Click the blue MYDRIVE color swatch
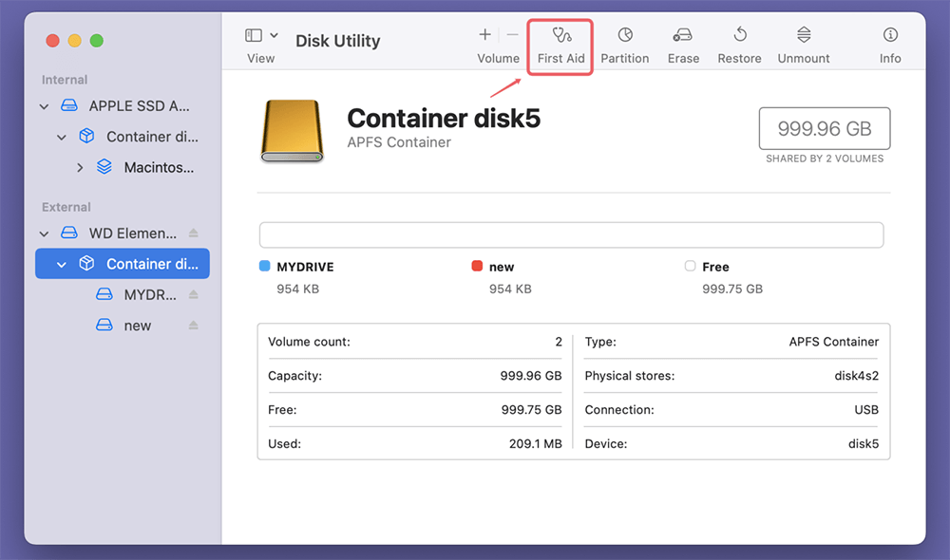This screenshot has height=560, width=950. click(x=265, y=267)
